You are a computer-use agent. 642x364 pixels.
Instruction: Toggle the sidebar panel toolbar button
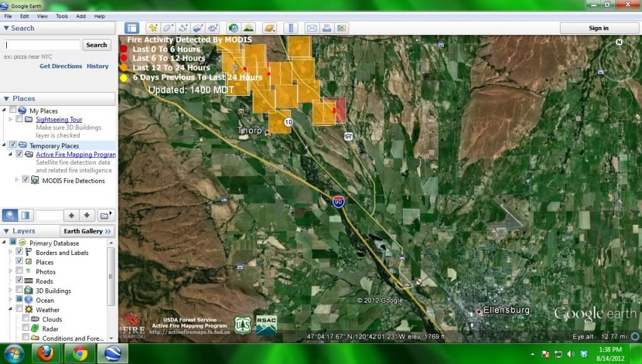point(132,28)
